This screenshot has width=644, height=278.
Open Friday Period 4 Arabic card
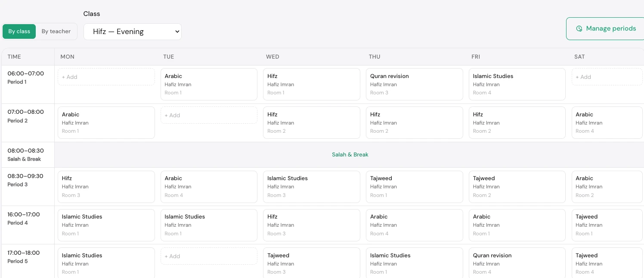pyautogui.click(x=517, y=225)
